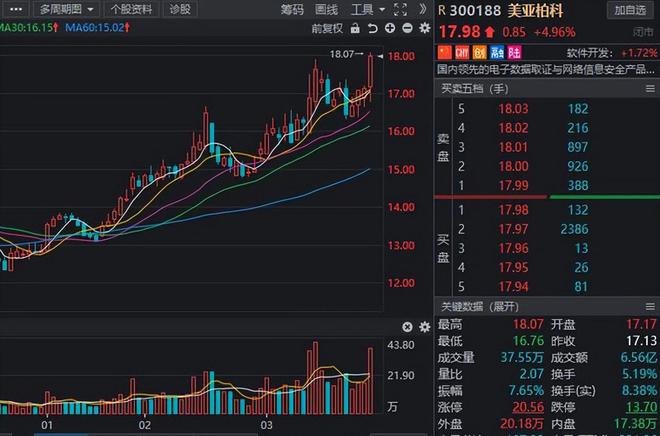Select buy level 2 price 17.97
Image resolution: width=660 pixels, height=436 pixels.
513,229
